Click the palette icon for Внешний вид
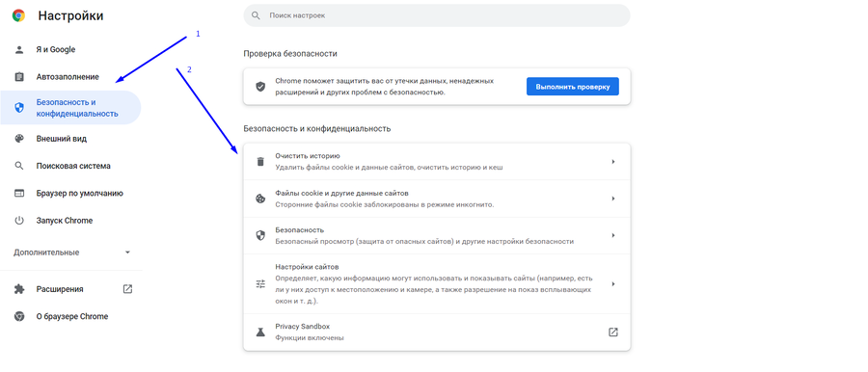This screenshot has width=868, height=372. pyautogui.click(x=19, y=139)
